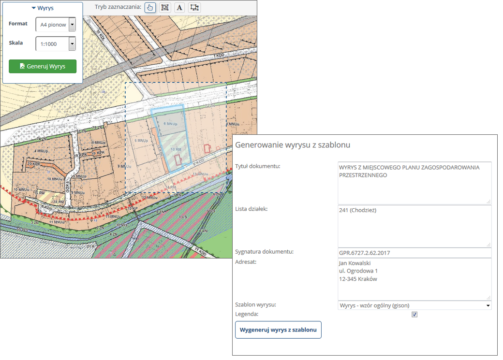Collapse the Wyrys panel header

pos(43,8)
